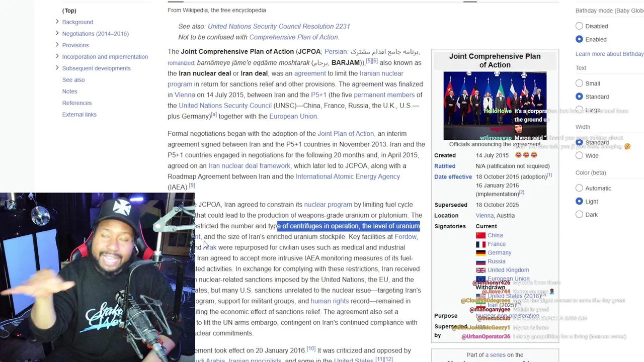Open Iran nuclear deal framework link
This screenshot has width=644, height=362.
click(249, 166)
